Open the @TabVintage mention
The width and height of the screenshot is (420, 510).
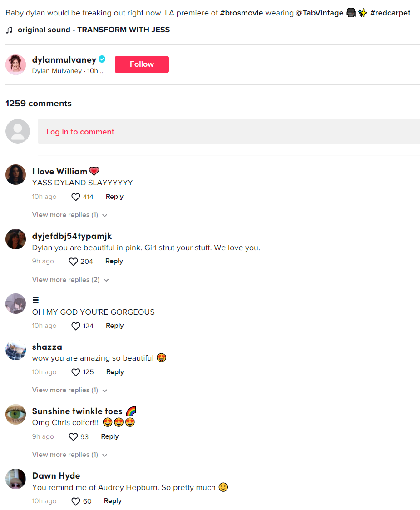320,13
